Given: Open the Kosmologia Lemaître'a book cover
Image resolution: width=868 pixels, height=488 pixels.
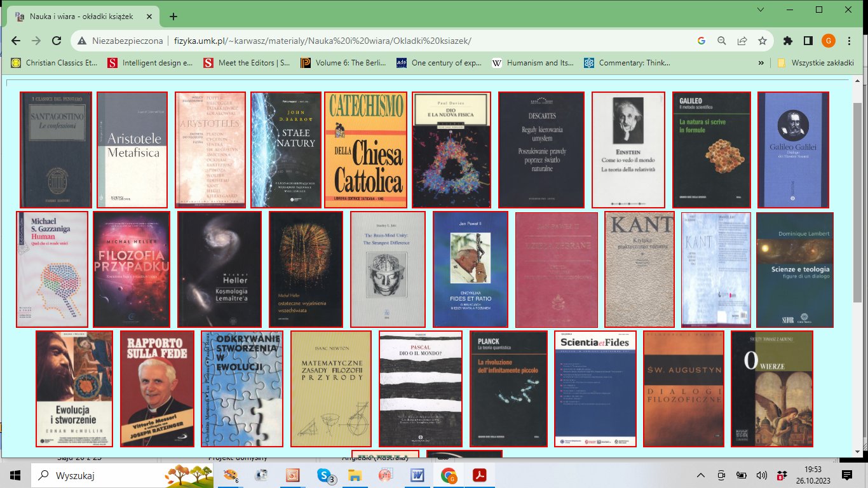Looking at the screenshot, I should click(219, 269).
